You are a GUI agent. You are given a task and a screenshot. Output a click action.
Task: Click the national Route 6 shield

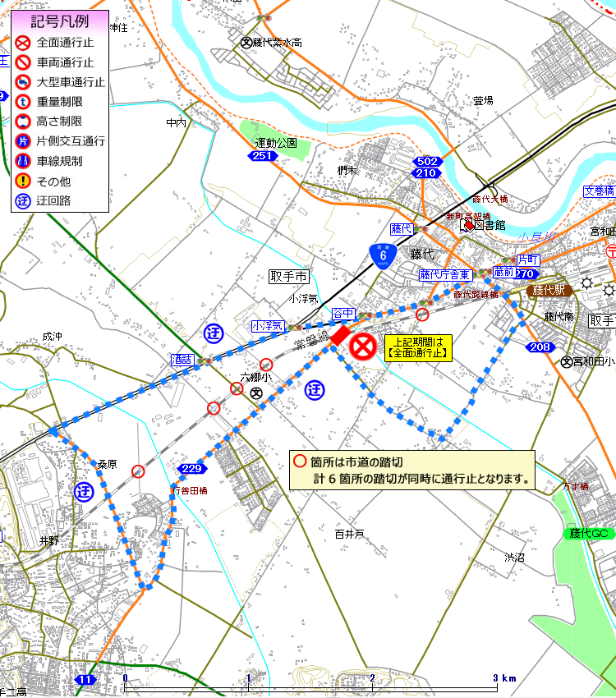[383, 256]
